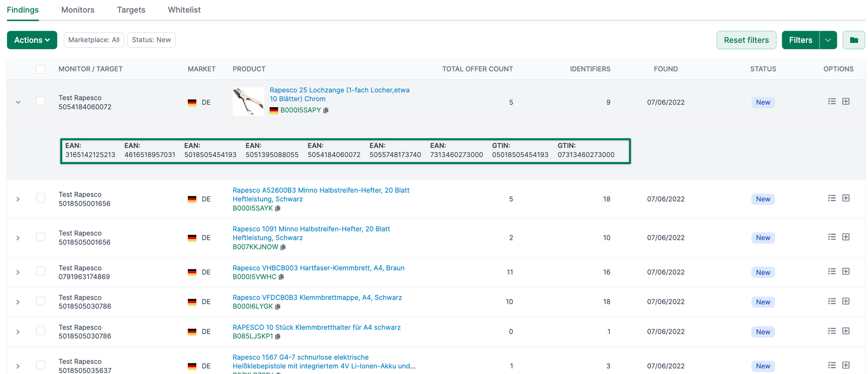This screenshot has height=374, width=868.
Task: Click GTIN value 07313460273000
Action: click(586, 155)
